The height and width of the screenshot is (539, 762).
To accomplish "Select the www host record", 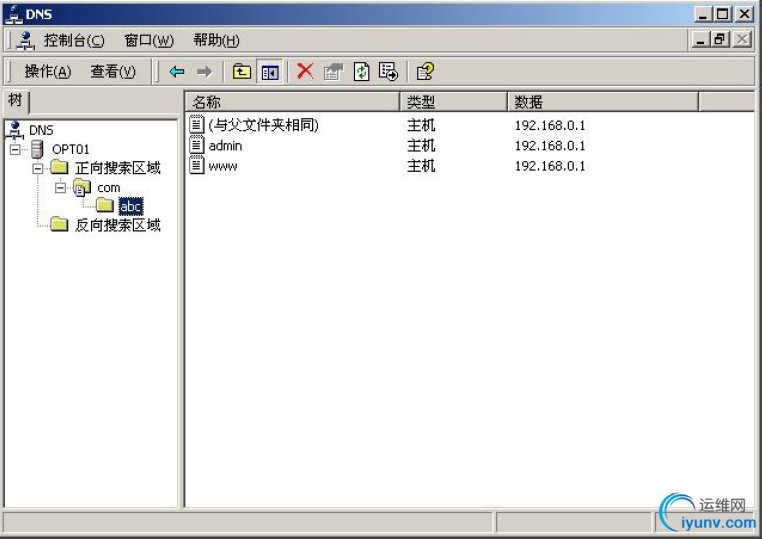I will [223, 166].
